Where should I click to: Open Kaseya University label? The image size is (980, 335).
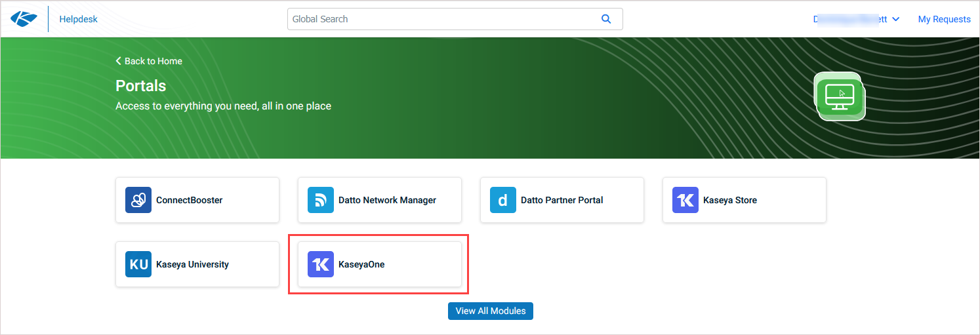[192, 264]
